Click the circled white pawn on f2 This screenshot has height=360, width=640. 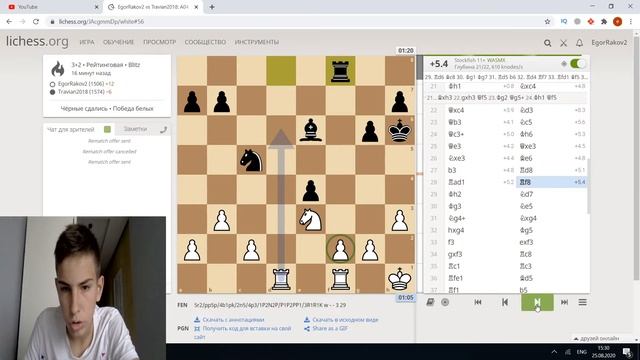(x=340, y=249)
